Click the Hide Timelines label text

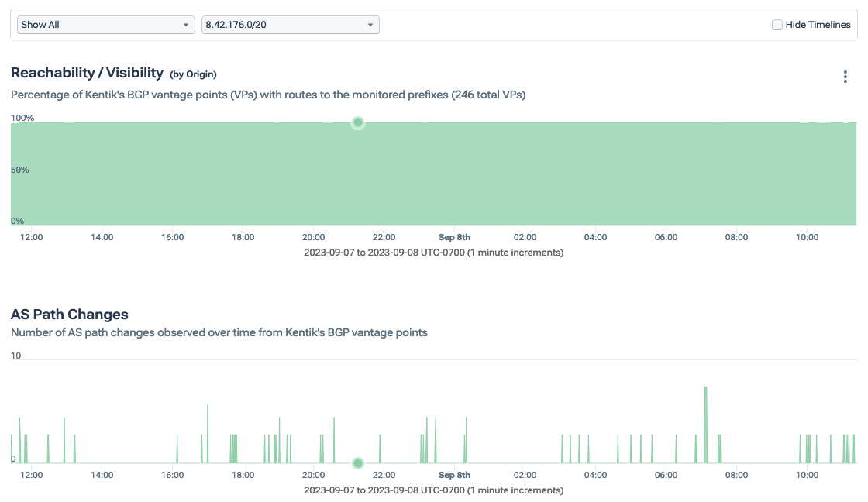[818, 25]
